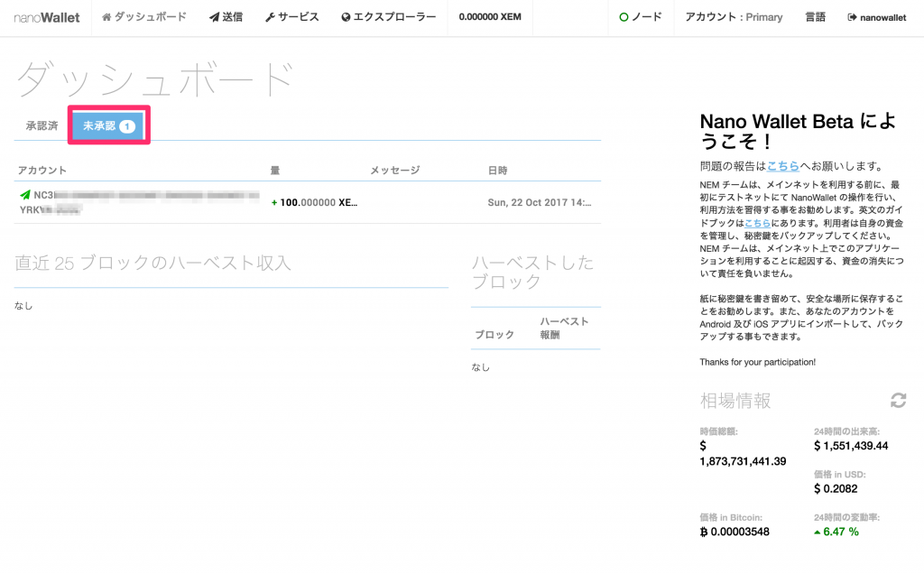
Task: Refresh the 相場情報 market data
Action: point(898,400)
